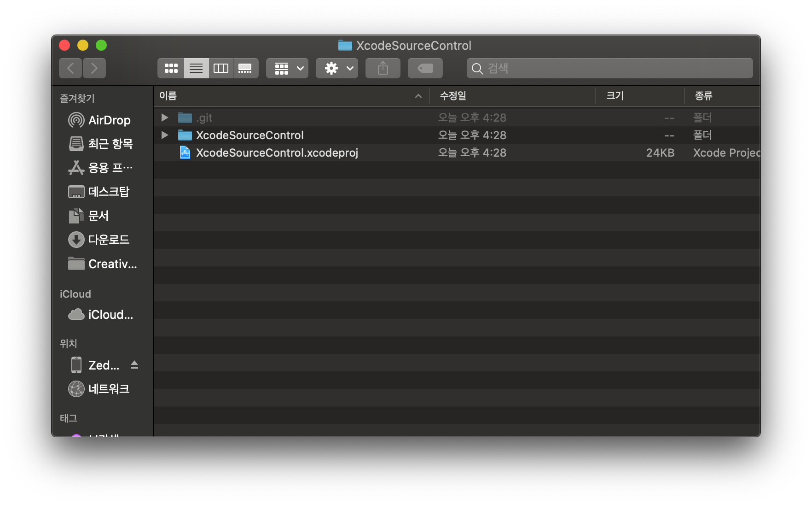This screenshot has width=812, height=505.
Task: Open the gear action menu
Action: (x=337, y=68)
